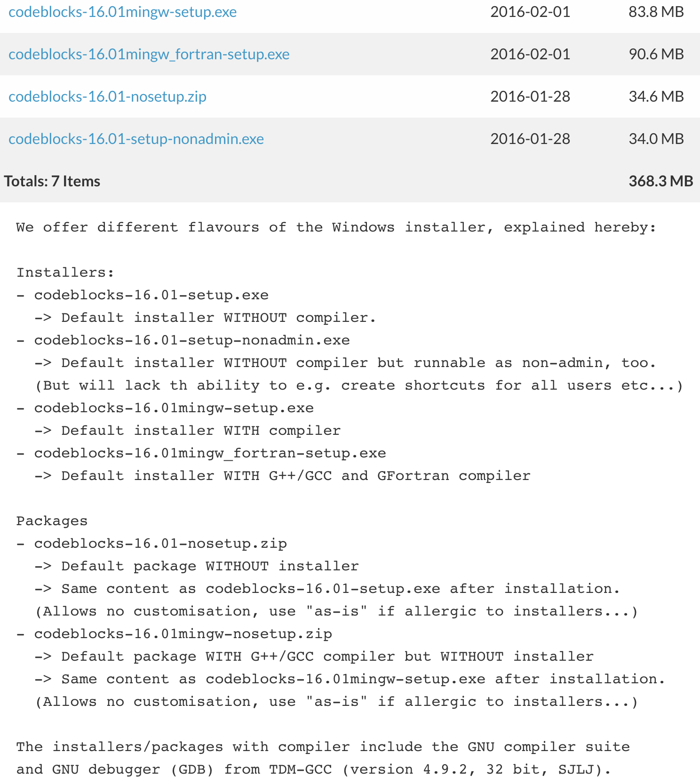Click the 34.0 MB size value
700x784 pixels.
(x=656, y=139)
